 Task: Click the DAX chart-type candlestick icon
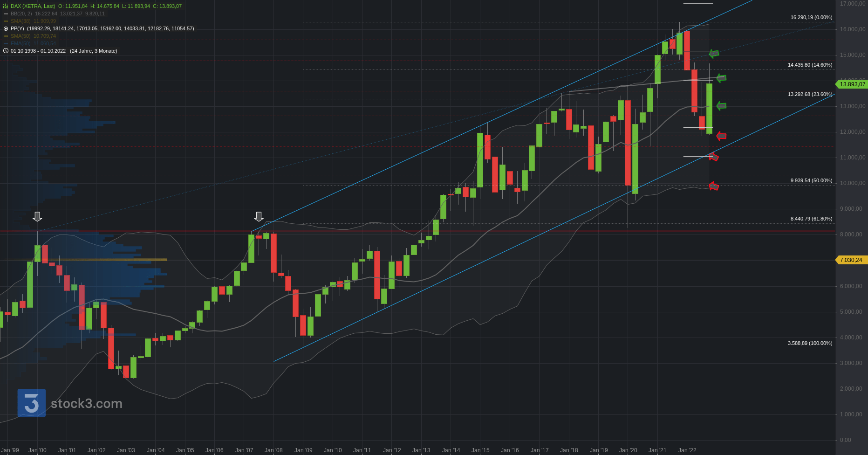pyautogui.click(x=6, y=6)
